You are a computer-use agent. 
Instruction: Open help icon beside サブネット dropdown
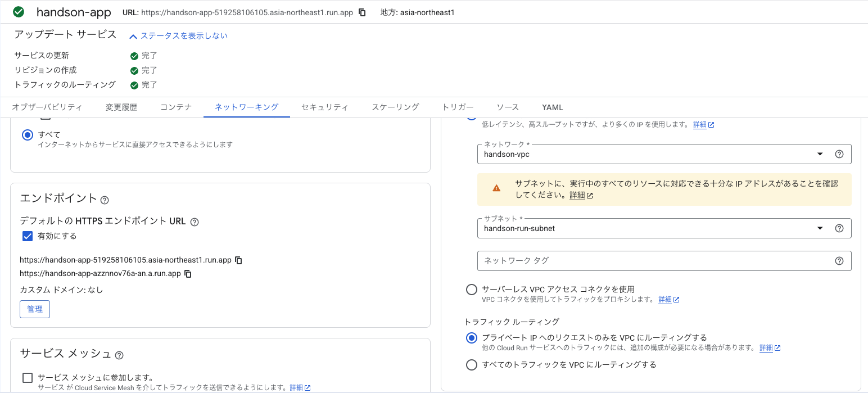[x=839, y=228]
